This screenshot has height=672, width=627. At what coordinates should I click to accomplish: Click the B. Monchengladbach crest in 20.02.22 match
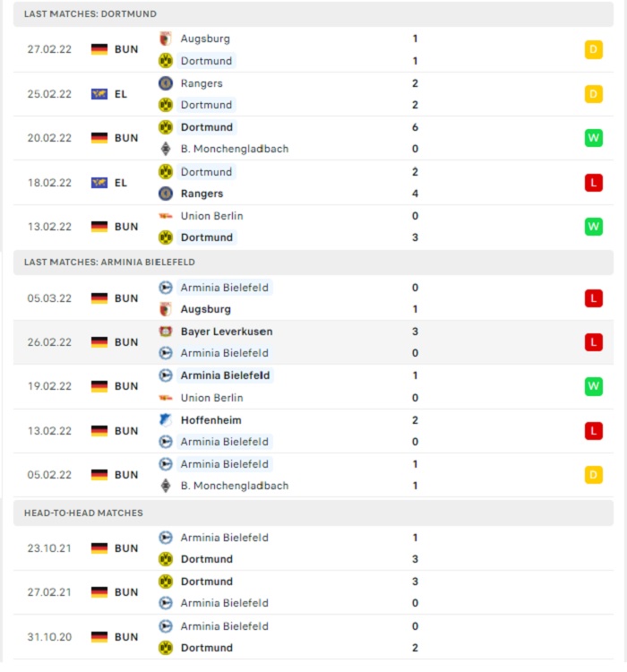pos(166,149)
